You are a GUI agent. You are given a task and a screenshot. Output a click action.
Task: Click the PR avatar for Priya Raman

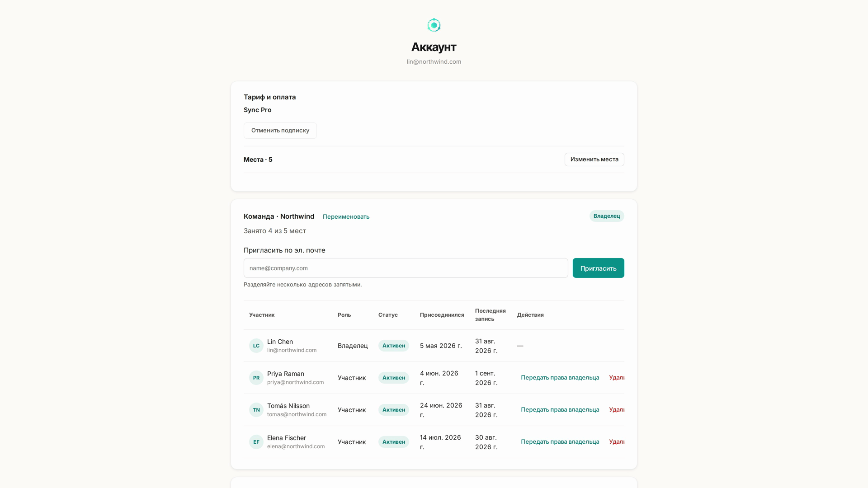pos(256,378)
